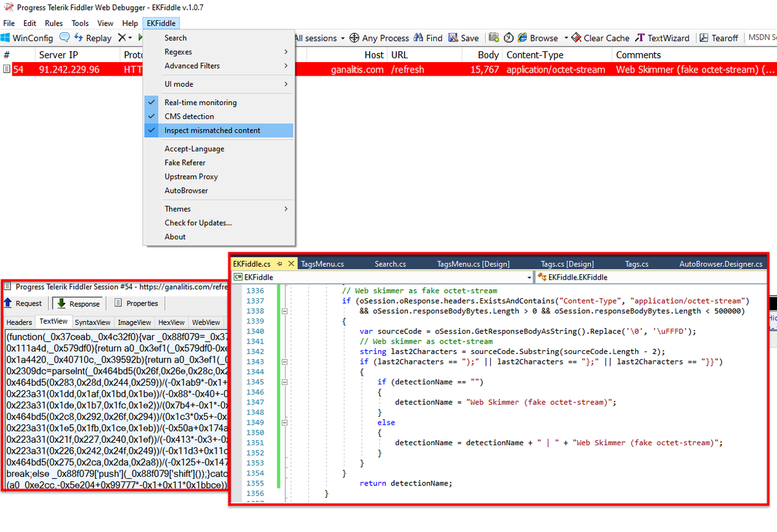Toggle the CMS detection option
Viewport: 777px width, 532px height.
coord(219,116)
